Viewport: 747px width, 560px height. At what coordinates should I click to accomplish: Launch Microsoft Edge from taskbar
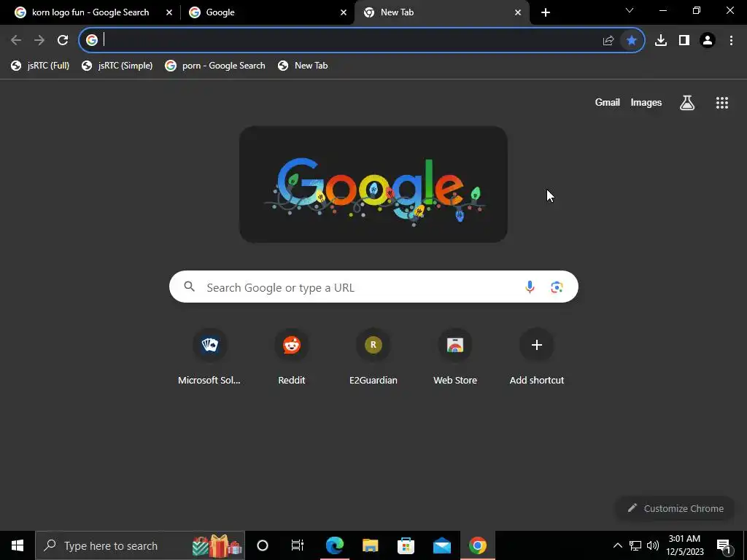tap(334, 545)
